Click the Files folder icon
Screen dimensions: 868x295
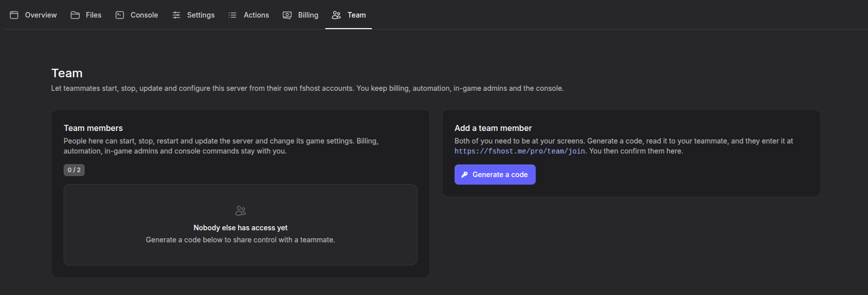pyautogui.click(x=75, y=15)
